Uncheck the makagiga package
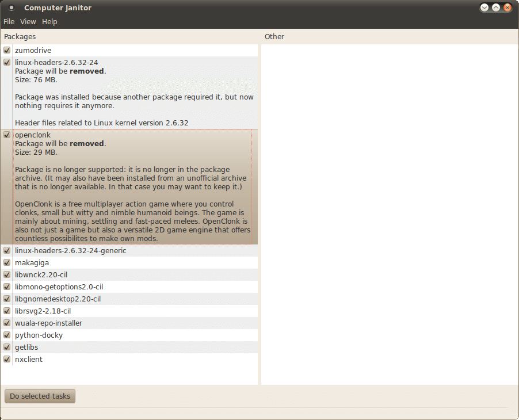The width and height of the screenshot is (519, 420). [x=6, y=262]
